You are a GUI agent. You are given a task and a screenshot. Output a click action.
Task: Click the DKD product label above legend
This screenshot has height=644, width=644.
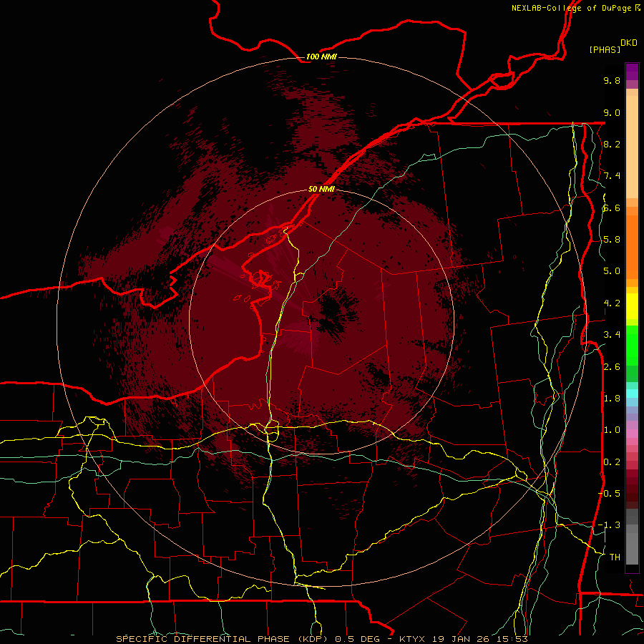tap(628, 42)
